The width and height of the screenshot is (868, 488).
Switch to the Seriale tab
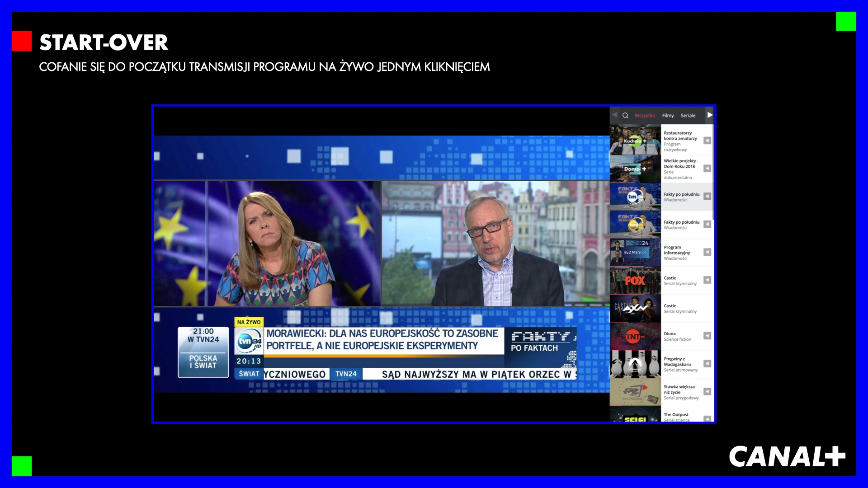pyautogui.click(x=688, y=116)
